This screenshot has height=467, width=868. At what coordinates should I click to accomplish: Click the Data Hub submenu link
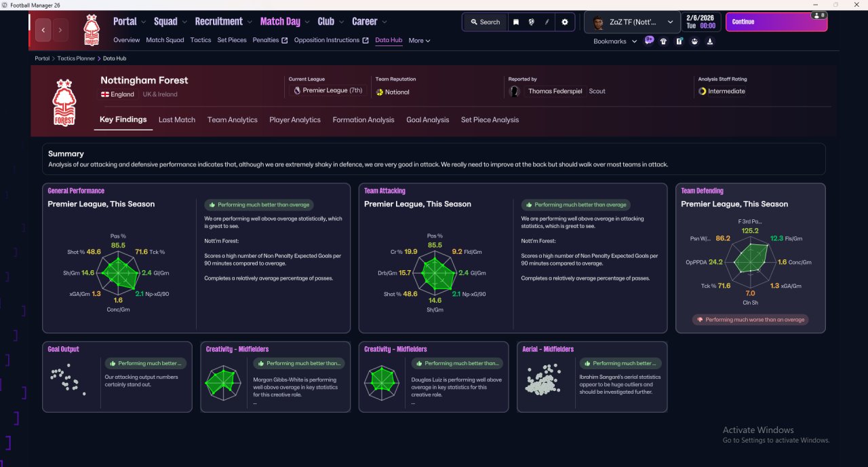pos(389,40)
